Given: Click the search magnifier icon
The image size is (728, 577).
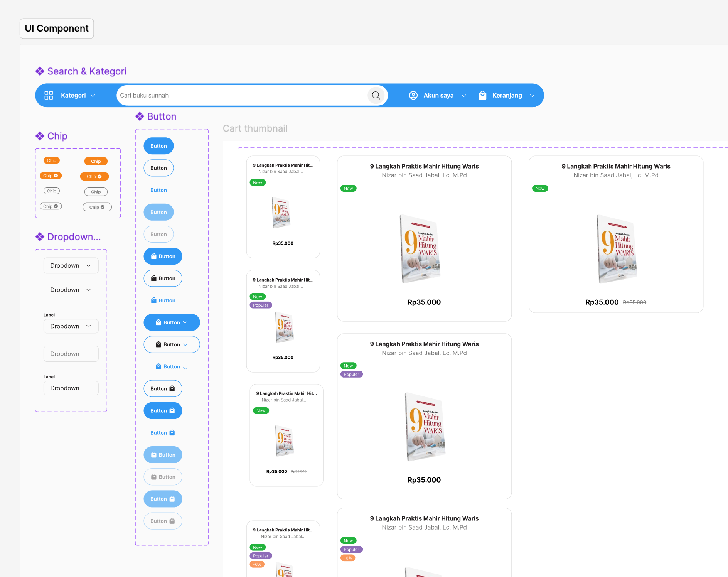Looking at the screenshot, I should tap(376, 95).
